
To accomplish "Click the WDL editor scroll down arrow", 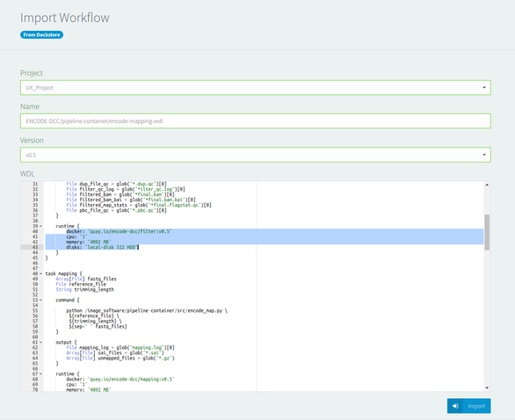I will pyautogui.click(x=487, y=387).
